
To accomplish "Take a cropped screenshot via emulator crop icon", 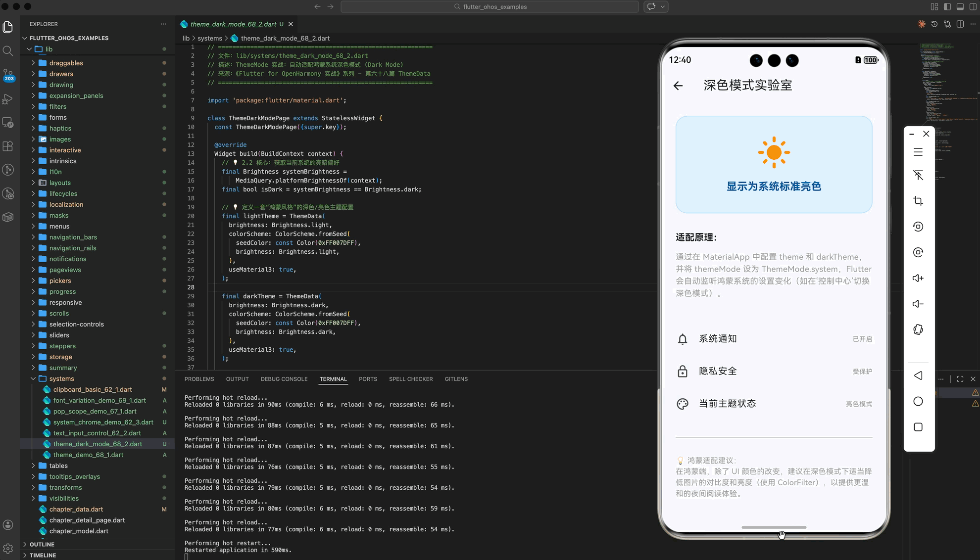I will [918, 201].
